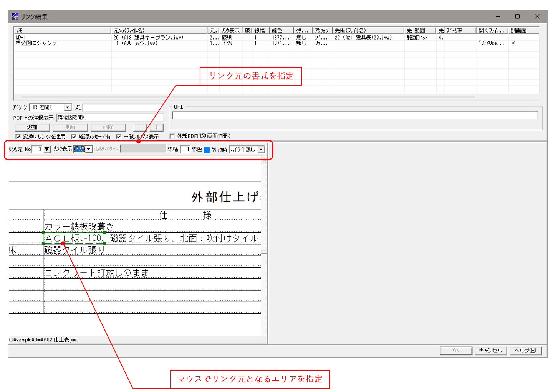The height and width of the screenshot is (392, 553).
Task: Uncheck the 変換にリンクを適用 checkbox
Action: (18, 136)
